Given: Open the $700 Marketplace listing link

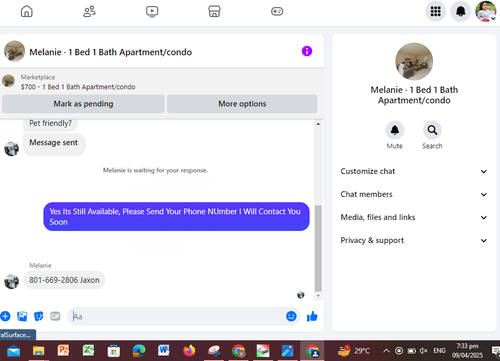Looking at the screenshot, I should tap(78, 87).
